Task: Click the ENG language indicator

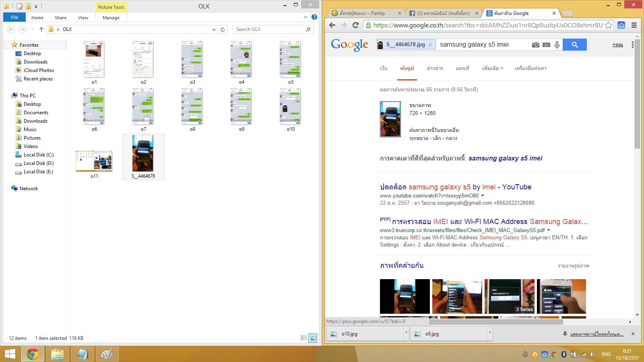Action: [x=606, y=354]
